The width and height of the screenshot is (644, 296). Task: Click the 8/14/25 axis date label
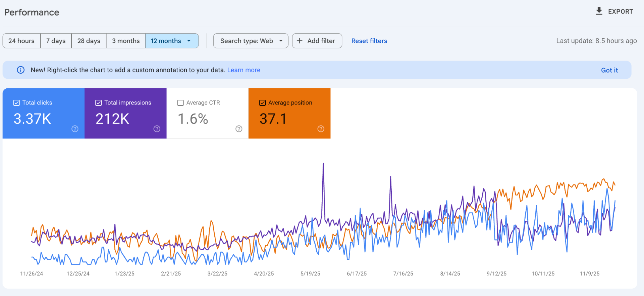[450, 273]
